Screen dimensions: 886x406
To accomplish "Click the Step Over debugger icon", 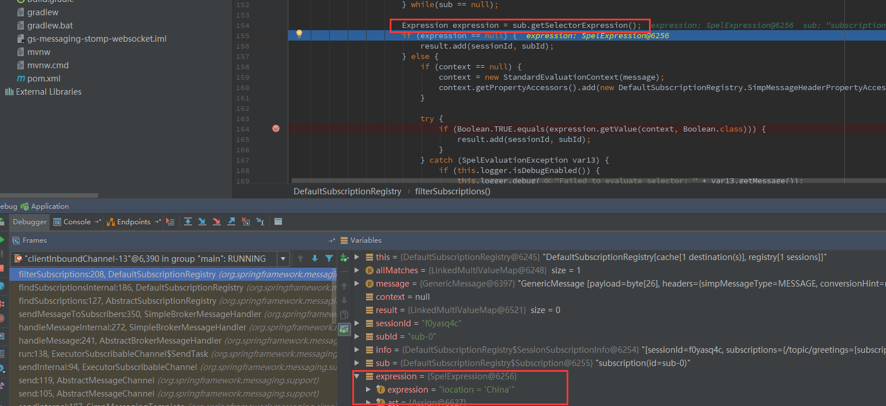I will 187,222.
